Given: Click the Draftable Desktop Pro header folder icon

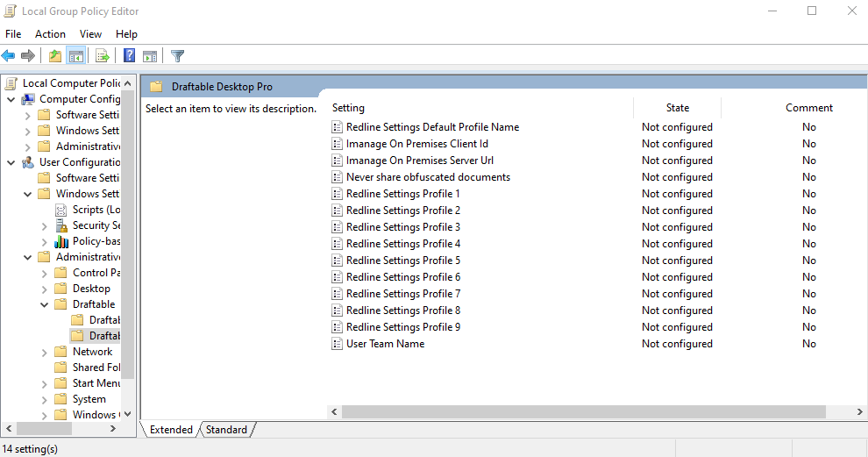Looking at the screenshot, I should tap(156, 87).
